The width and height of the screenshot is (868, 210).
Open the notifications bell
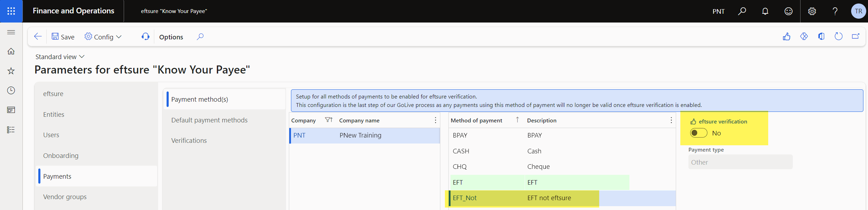pos(765,11)
